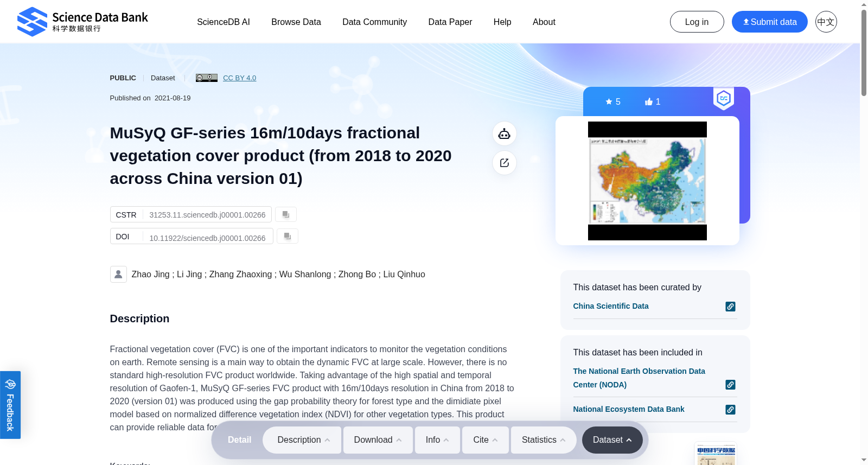Open the Dataset dropdown button
This screenshot has height=465, width=868.
(x=612, y=440)
